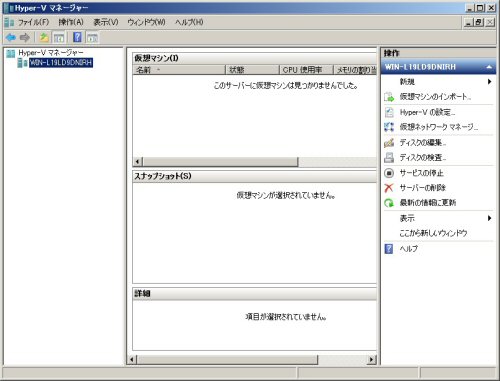Click the Hyper-V の設定 icon
The height and width of the screenshot is (381, 500).
[389, 112]
